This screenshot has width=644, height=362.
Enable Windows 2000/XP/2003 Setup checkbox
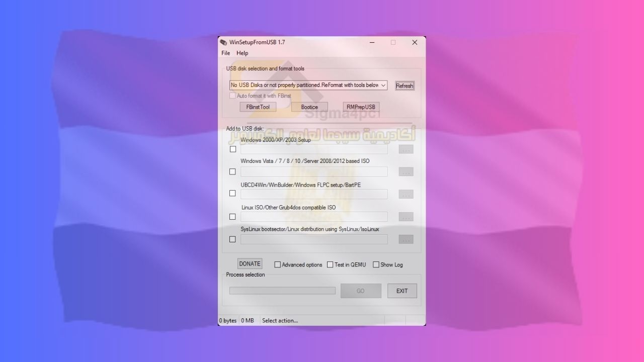(x=233, y=149)
